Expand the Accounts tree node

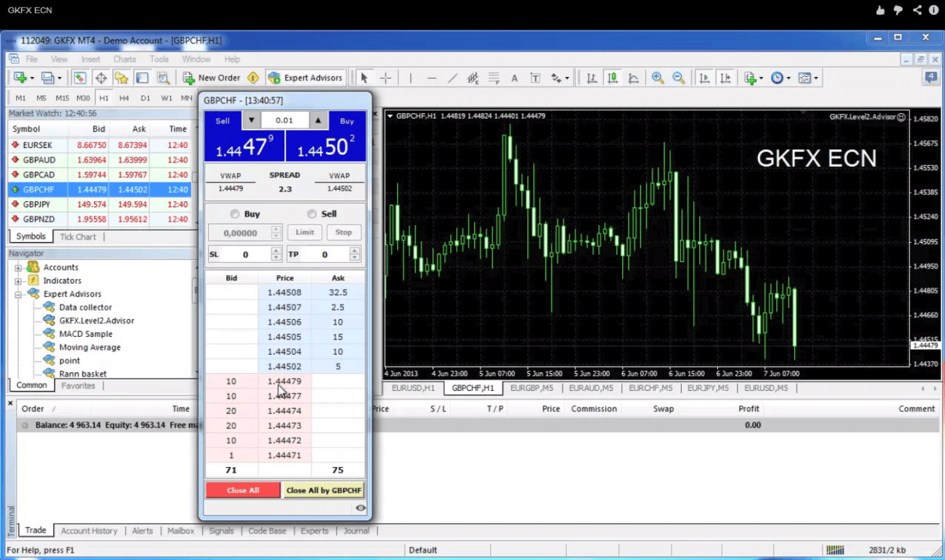(x=18, y=267)
